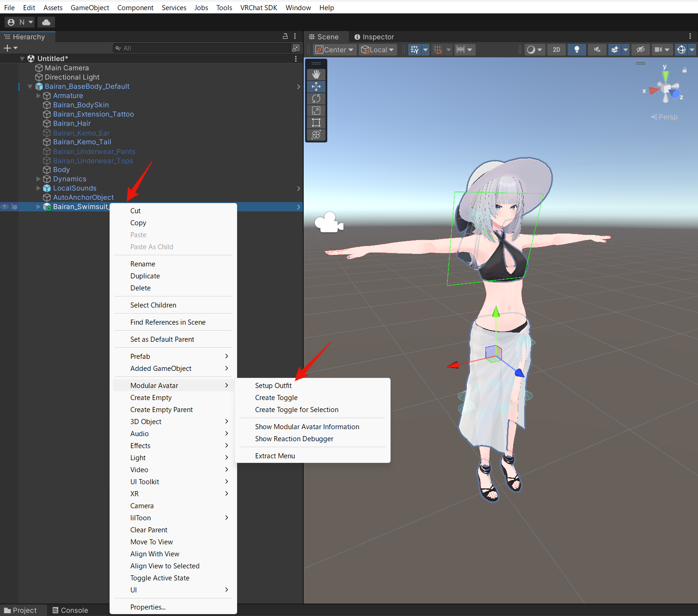Toggle scene effects icon
Image resolution: width=698 pixels, height=616 pixels.
[615, 49]
